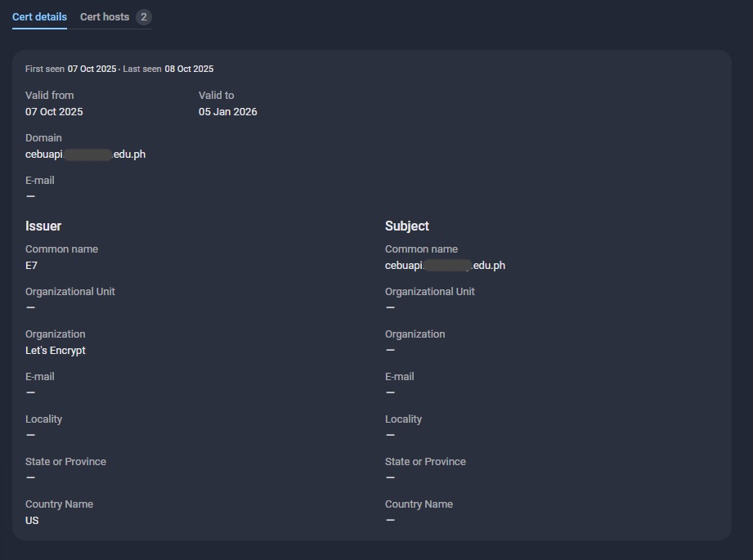Click the Issuer section heading

click(x=43, y=226)
